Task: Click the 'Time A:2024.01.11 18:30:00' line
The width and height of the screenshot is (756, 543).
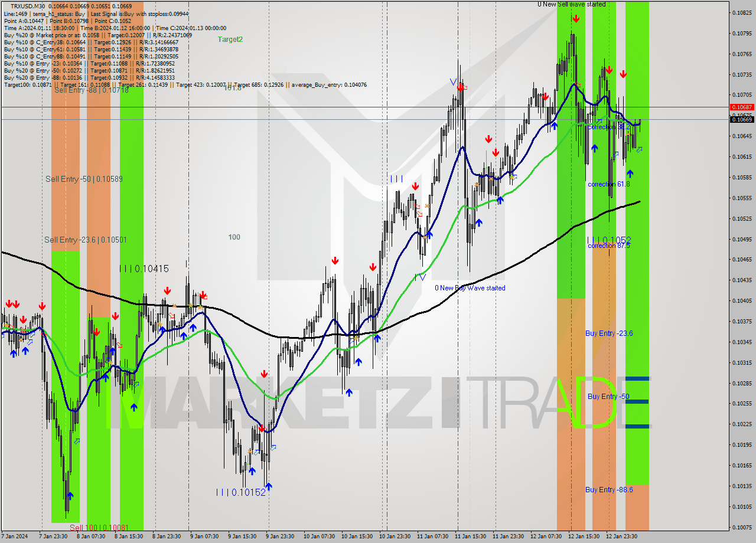Action: tap(115, 28)
